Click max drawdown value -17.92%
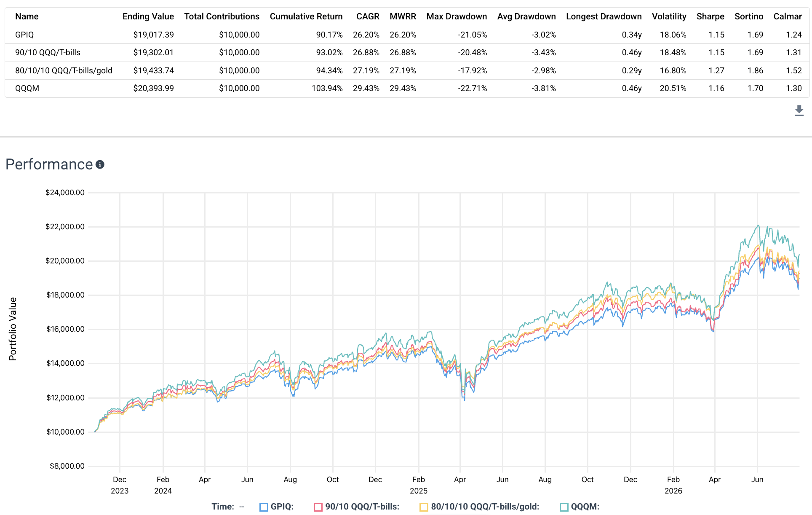 point(473,70)
